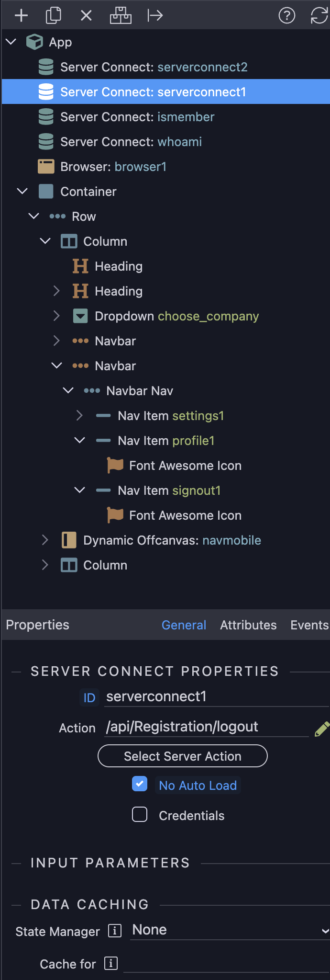Click the pencil edit icon beside Action
330x980 pixels.
[x=322, y=729]
